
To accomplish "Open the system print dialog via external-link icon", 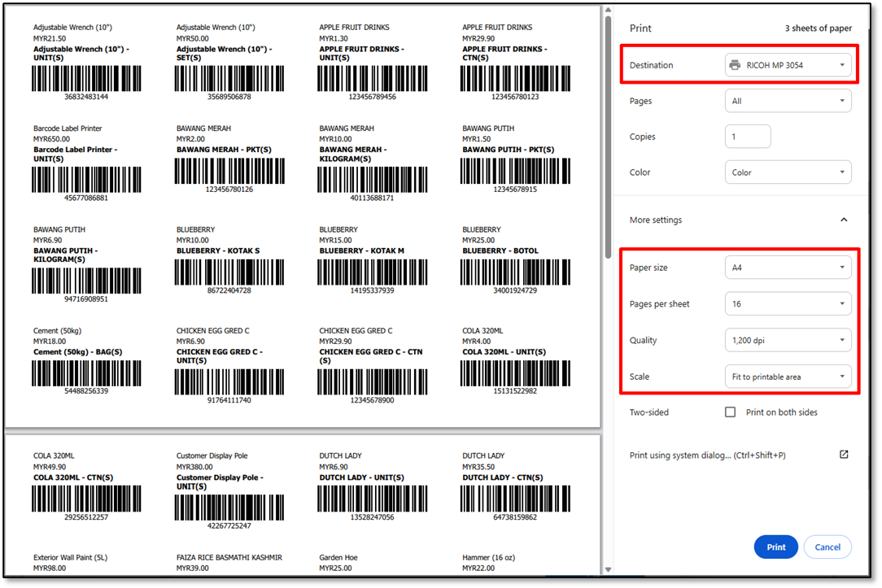I will pyautogui.click(x=844, y=455).
